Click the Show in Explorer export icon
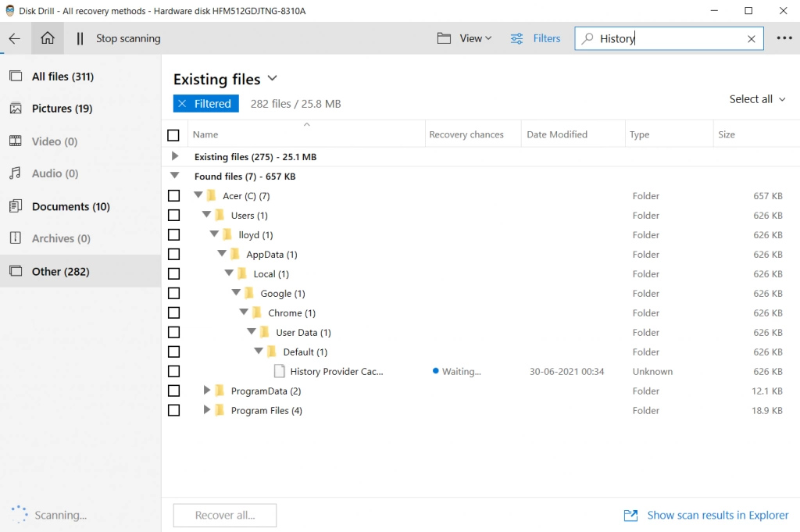The image size is (800, 532). [x=630, y=515]
